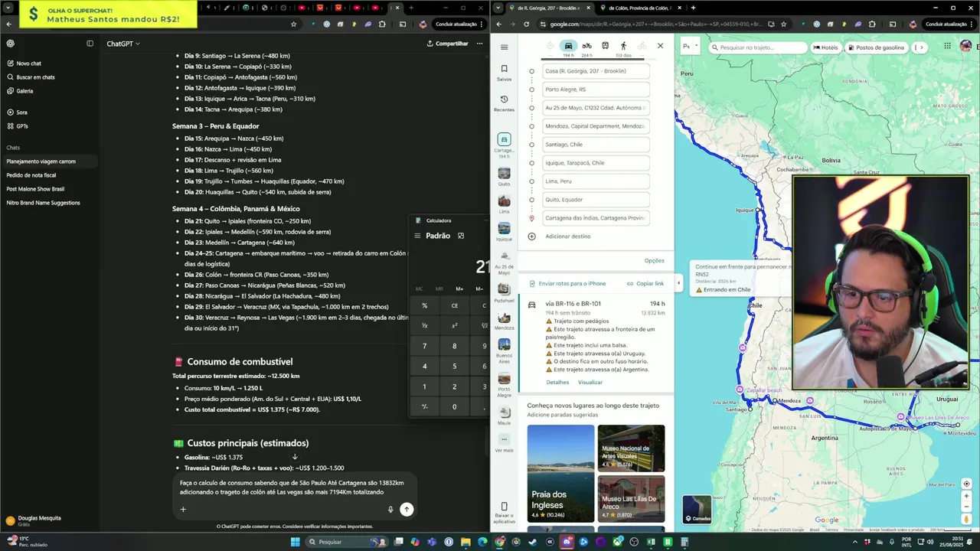980x551 pixels.
Task: Click the +/- sign key in Calculator
Action: tap(424, 406)
